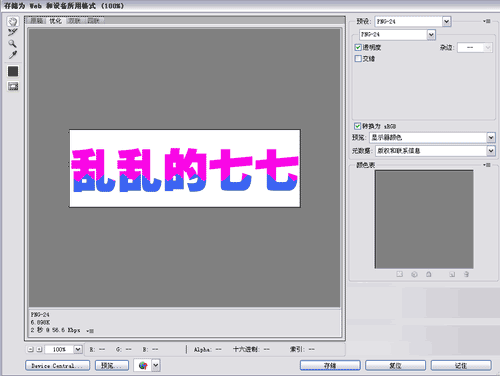Switch to the 四联 (4-Up) tab

pyautogui.click(x=94, y=21)
